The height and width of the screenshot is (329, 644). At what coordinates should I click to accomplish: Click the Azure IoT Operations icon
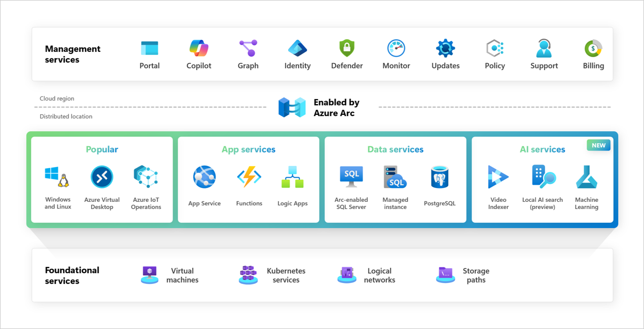tap(146, 177)
